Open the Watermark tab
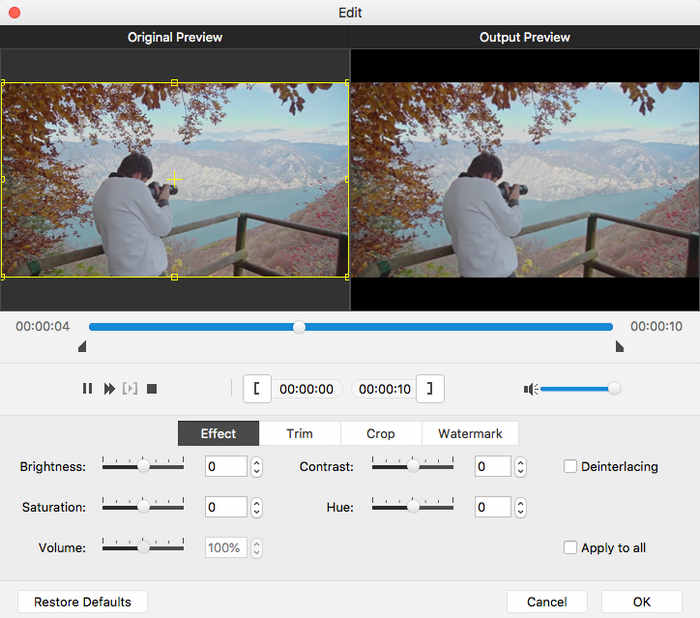This screenshot has width=700, height=618. pyautogui.click(x=471, y=434)
